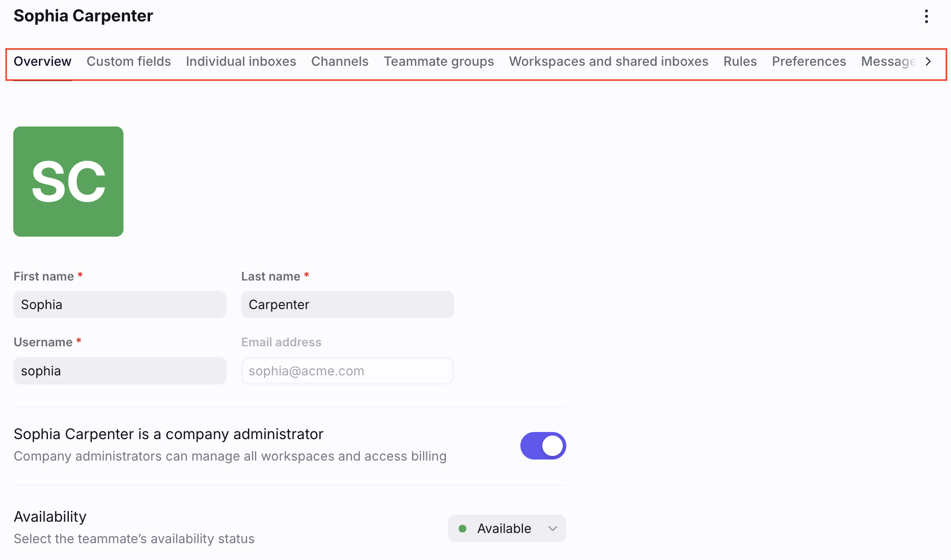Click the Last name field containing Carpenter
This screenshot has height=560, width=951.
347,304
